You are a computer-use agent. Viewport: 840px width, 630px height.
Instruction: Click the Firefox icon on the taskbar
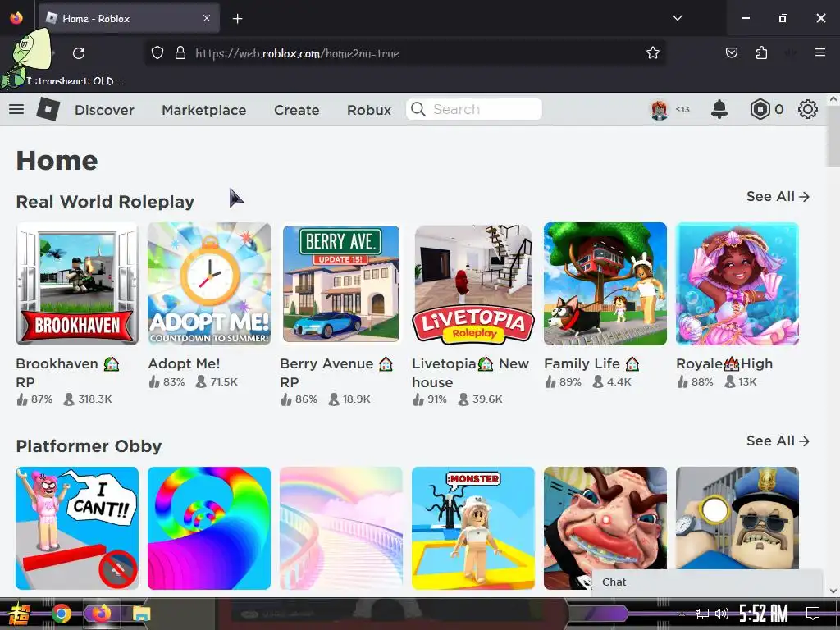(101, 614)
